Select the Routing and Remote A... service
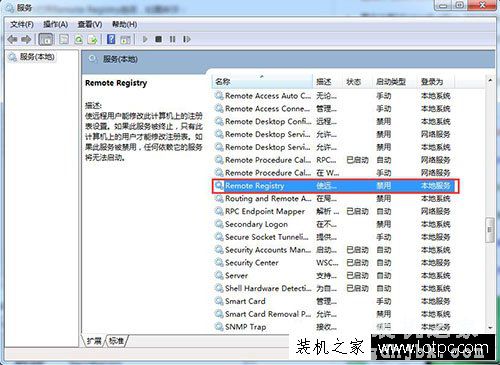 coord(268,199)
